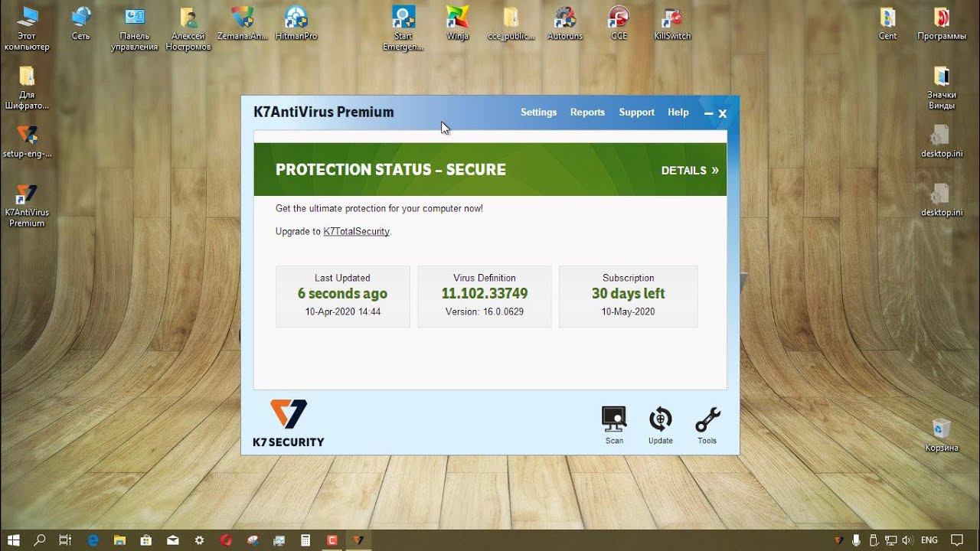The image size is (980, 551).
Task: Select the HitmanPro desktop icon
Action: [x=296, y=23]
